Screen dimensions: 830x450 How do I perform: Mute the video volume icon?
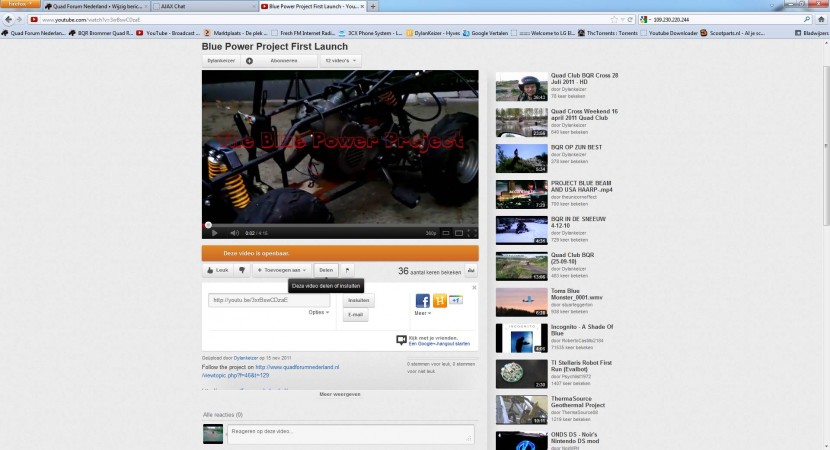232,233
